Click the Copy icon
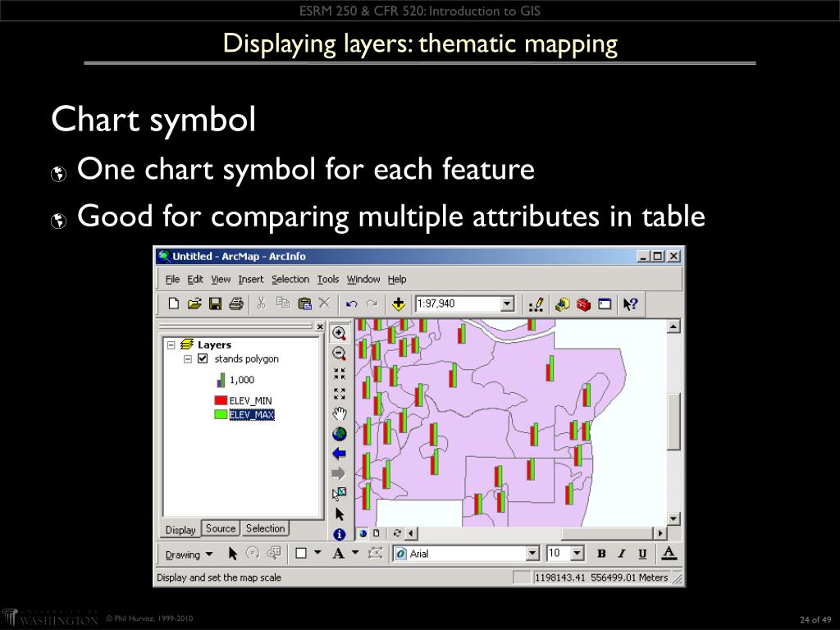The height and width of the screenshot is (630, 840). (x=282, y=304)
